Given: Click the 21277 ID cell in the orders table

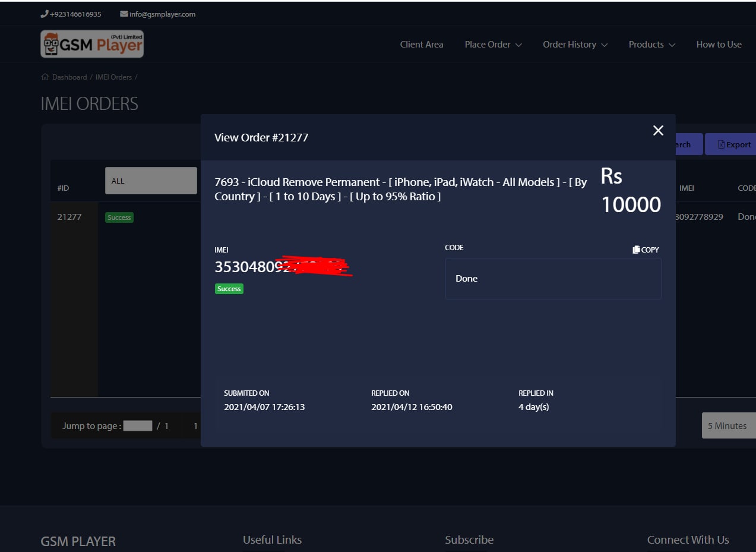Looking at the screenshot, I should tap(69, 217).
